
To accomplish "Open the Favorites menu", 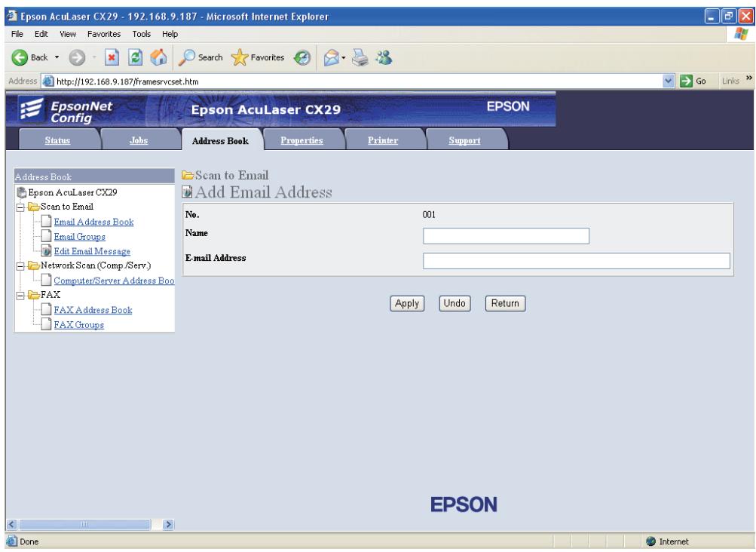I will coord(104,34).
